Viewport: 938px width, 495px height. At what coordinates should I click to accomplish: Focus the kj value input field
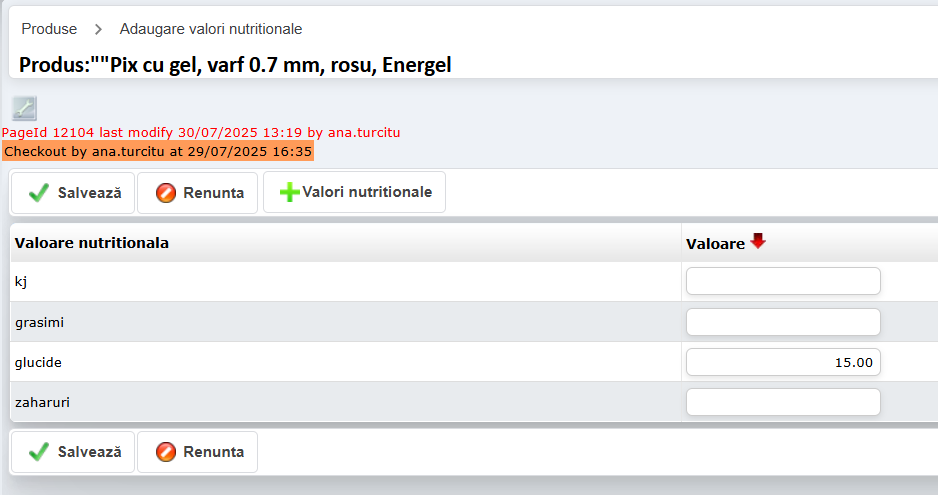783,281
